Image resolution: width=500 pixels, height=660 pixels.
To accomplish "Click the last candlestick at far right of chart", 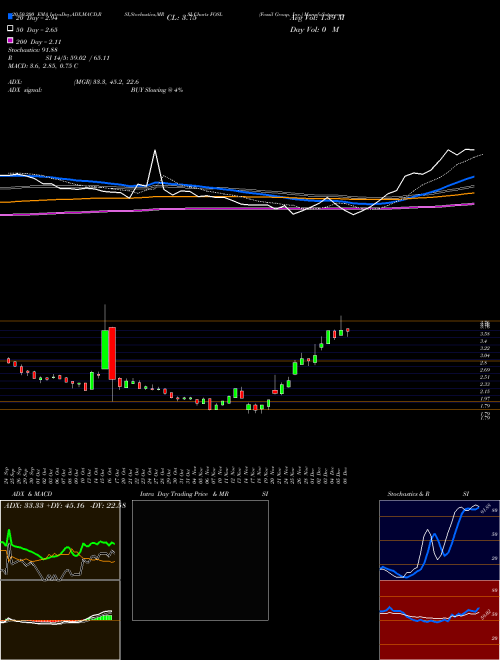I will pos(348,332).
